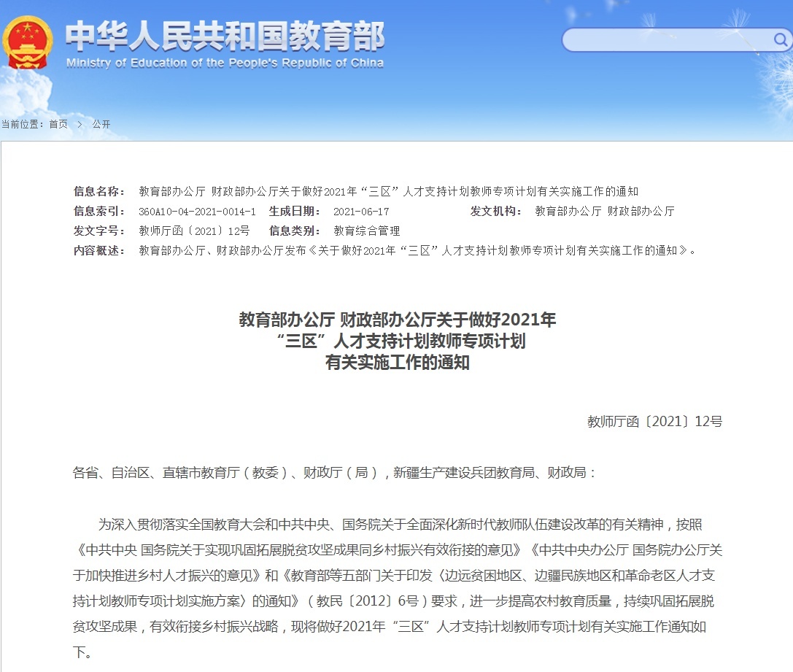Click the addressee line starting 各省、自治区

click(334, 473)
